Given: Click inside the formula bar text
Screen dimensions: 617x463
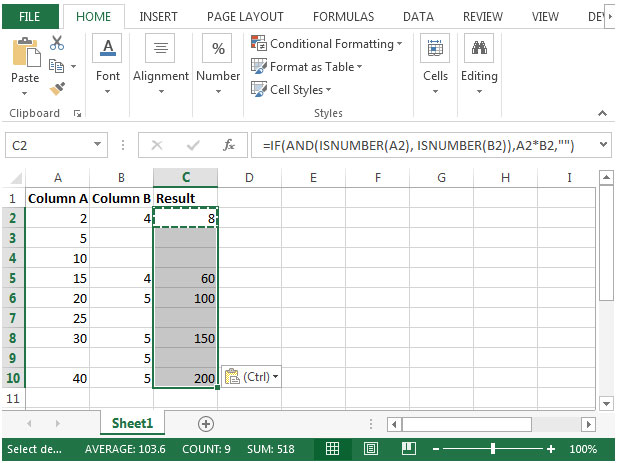Looking at the screenshot, I should [419, 146].
